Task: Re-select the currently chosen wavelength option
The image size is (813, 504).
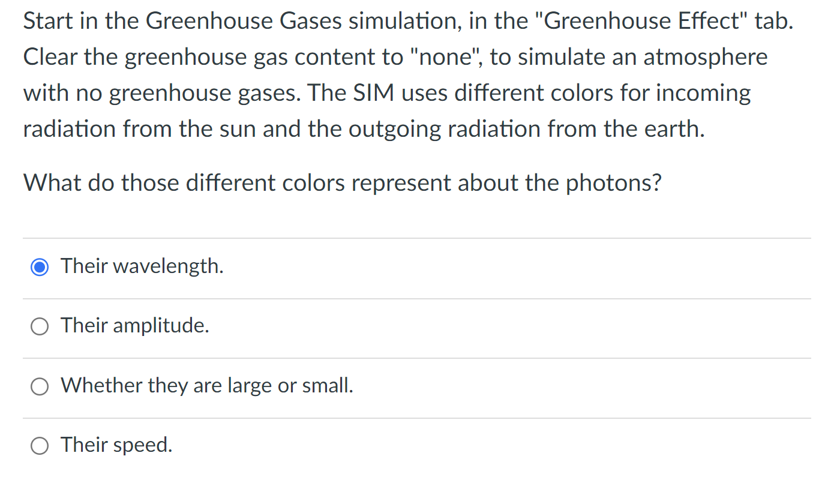Action: tap(40, 266)
